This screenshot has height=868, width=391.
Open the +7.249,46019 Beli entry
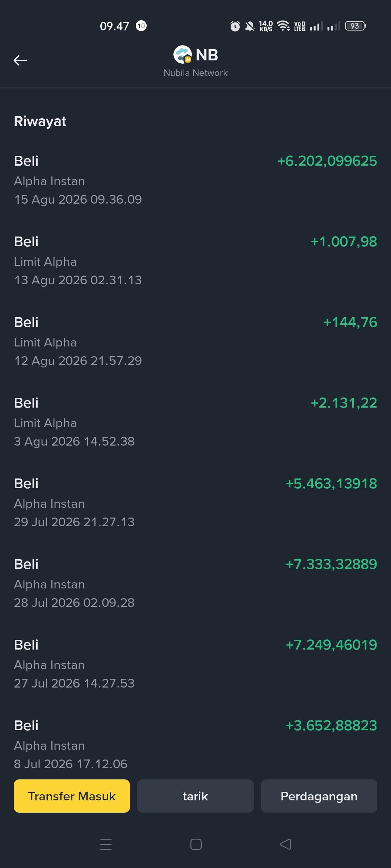coord(195,664)
